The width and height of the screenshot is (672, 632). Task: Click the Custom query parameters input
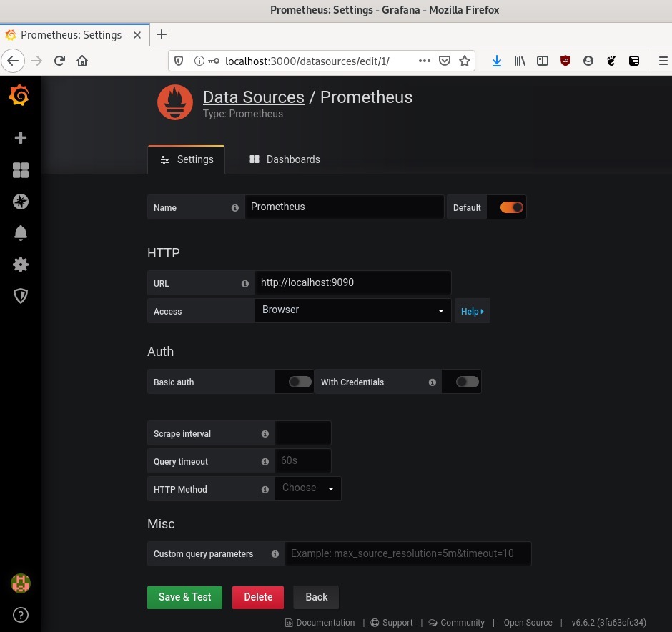tap(408, 553)
